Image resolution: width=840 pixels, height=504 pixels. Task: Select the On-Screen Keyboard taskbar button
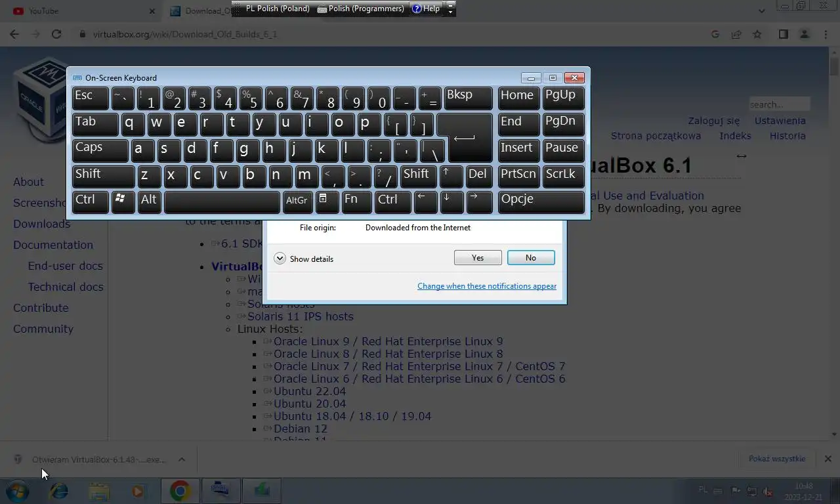pyautogui.click(x=220, y=490)
